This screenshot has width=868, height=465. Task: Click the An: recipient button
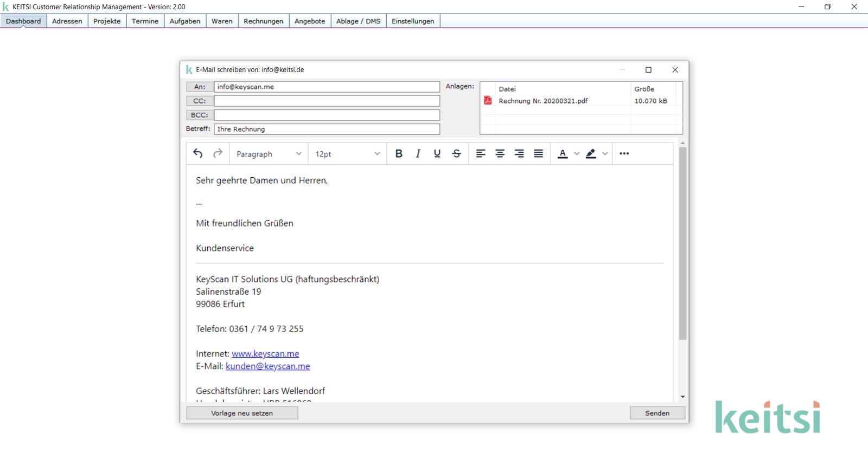(200, 87)
